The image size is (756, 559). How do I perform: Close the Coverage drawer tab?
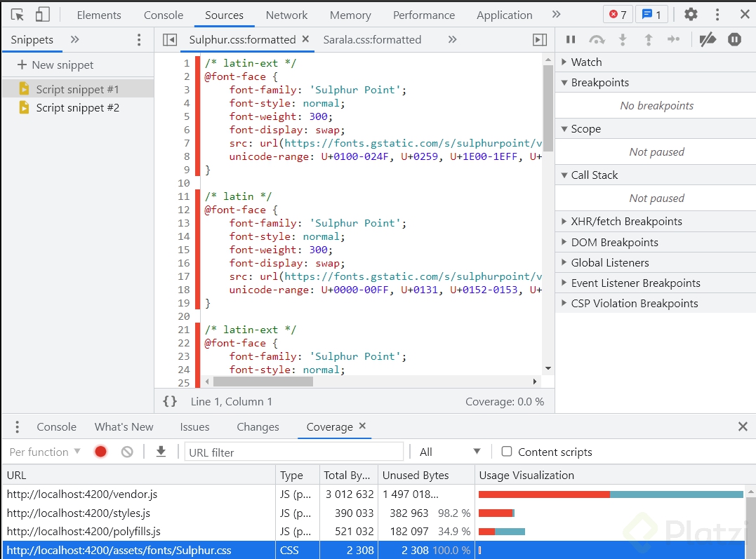point(363,426)
